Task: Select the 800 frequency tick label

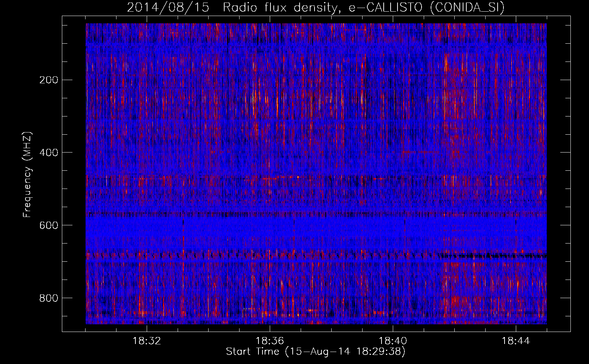Action: point(48,298)
